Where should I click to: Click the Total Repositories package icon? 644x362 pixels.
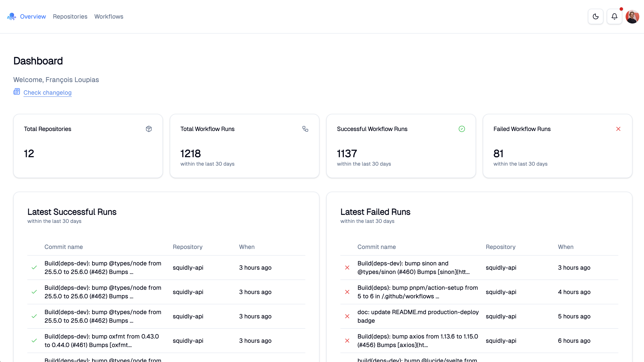149,129
